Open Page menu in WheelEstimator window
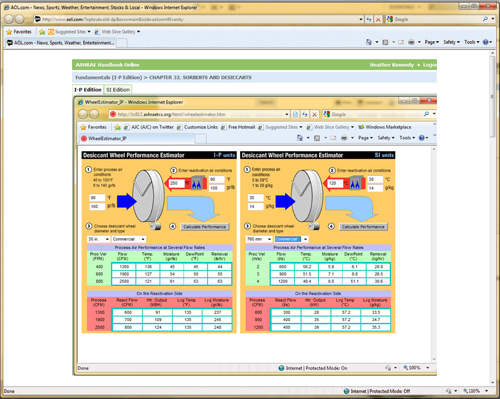Viewport: 500px width, 399px height. pos(365,138)
